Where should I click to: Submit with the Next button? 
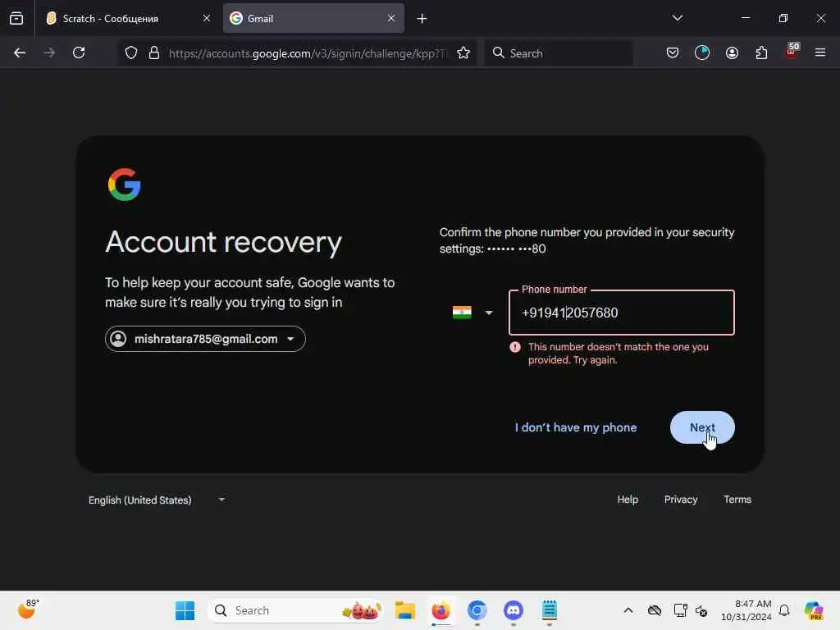point(702,427)
